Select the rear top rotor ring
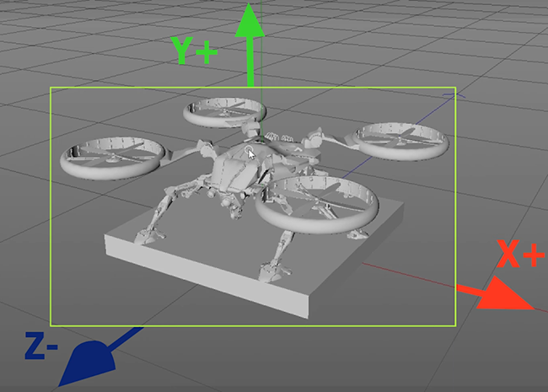 (225, 112)
